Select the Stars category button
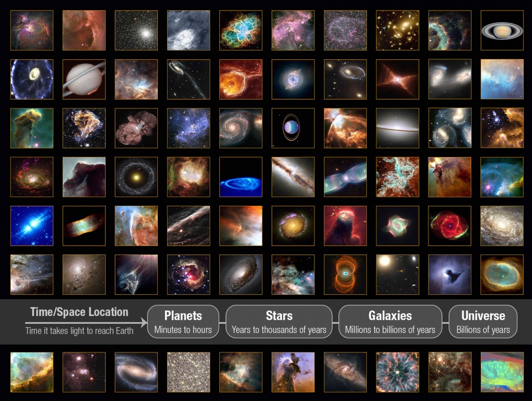532x401 pixels. click(x=279, y=322)
